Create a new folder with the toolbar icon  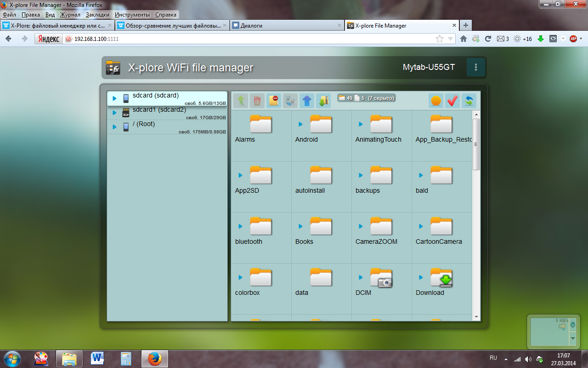274,101
